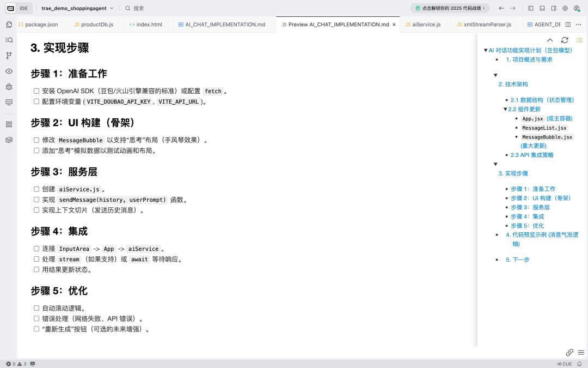The width and height of the screenshot is (588, 368).
Task: Open the Source Control branch icon
Action: [9, 56]
